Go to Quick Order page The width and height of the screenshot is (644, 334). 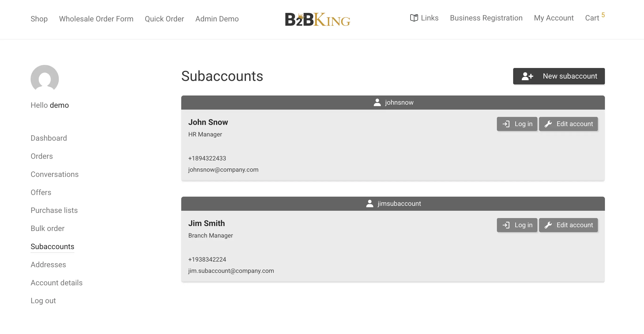coord(164,19)
